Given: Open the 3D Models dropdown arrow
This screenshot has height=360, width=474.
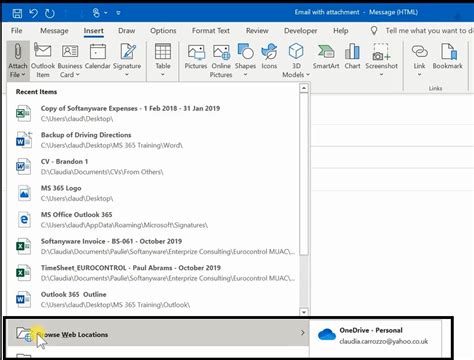Looking at the screenshot, I should pos(308,75).
